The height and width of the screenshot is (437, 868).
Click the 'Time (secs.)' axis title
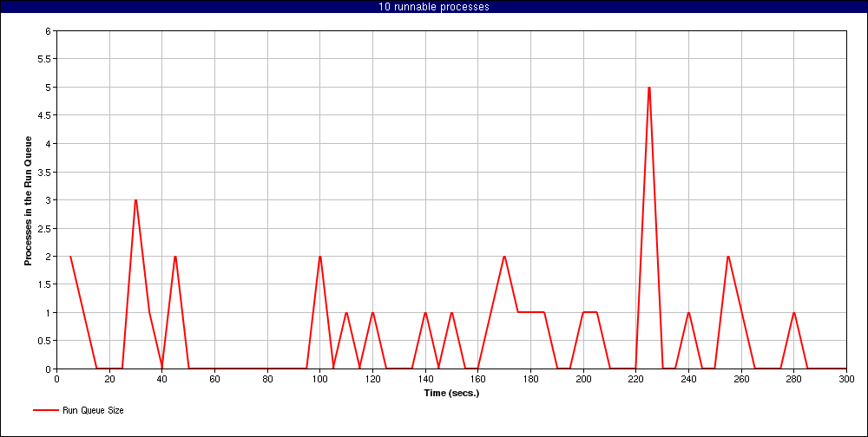coord(451,394)
